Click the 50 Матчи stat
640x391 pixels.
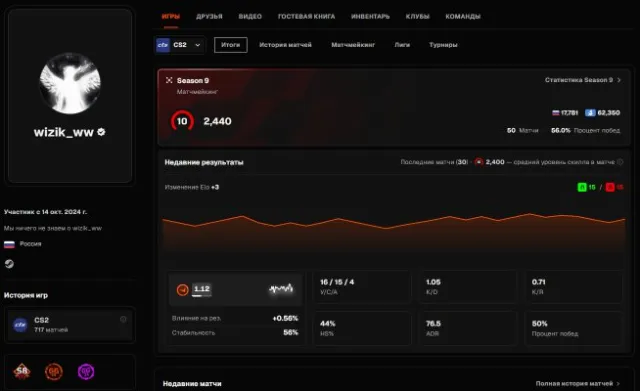click(522, 131)
